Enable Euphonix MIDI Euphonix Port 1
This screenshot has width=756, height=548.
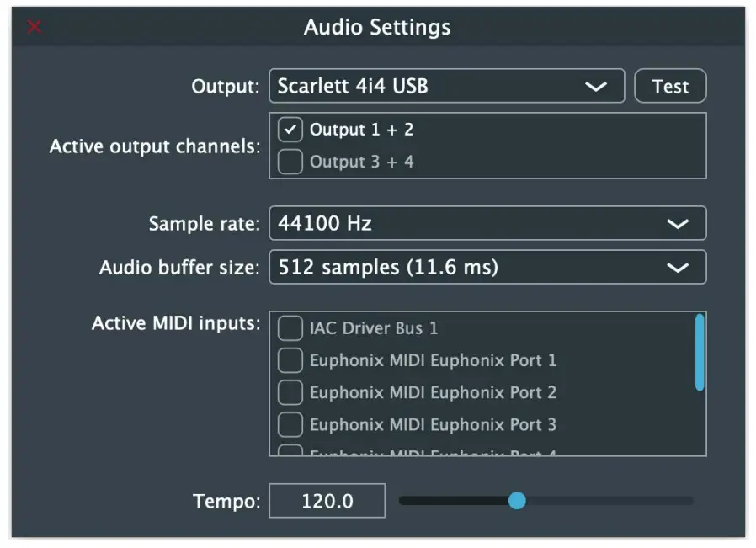(x=290, y=360)
